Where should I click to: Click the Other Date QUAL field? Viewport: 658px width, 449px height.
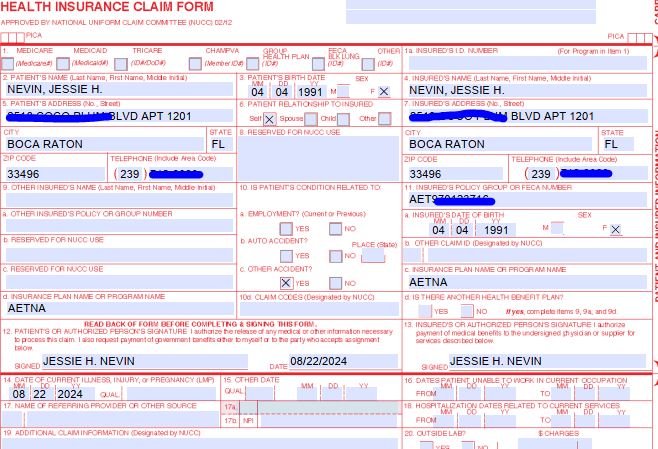[260, 394]
